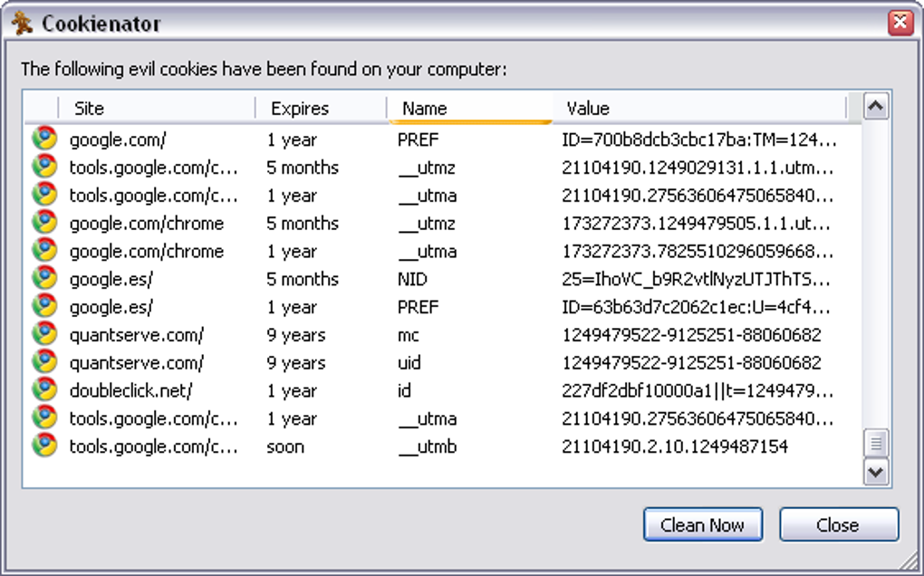Click '9 years' in the quantserve.com uid row
The height and width of the screenshot is (576, 924).
click(x=296, y=363)
